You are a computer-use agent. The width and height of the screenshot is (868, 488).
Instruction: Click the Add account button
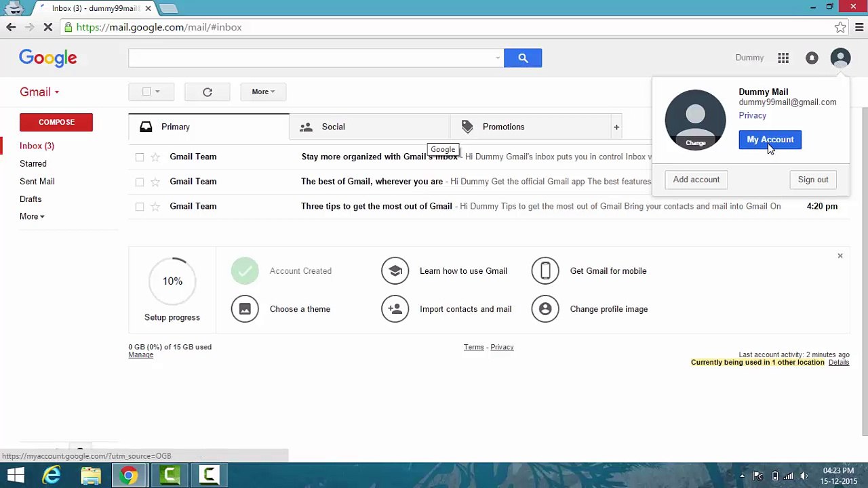[x=696, y=180]
